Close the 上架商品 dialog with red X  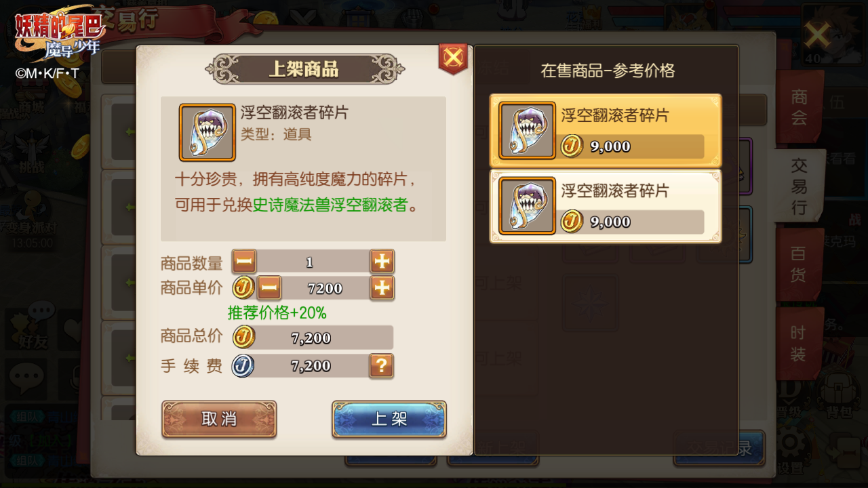tap(453, 58)
